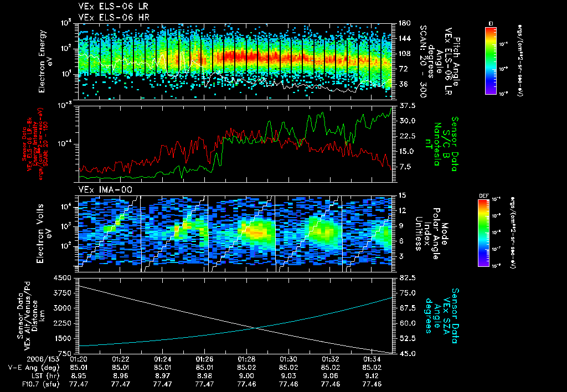
Task: Click the 'VEx ELS-06 LR' title text
Action: [x=113, y=7]
